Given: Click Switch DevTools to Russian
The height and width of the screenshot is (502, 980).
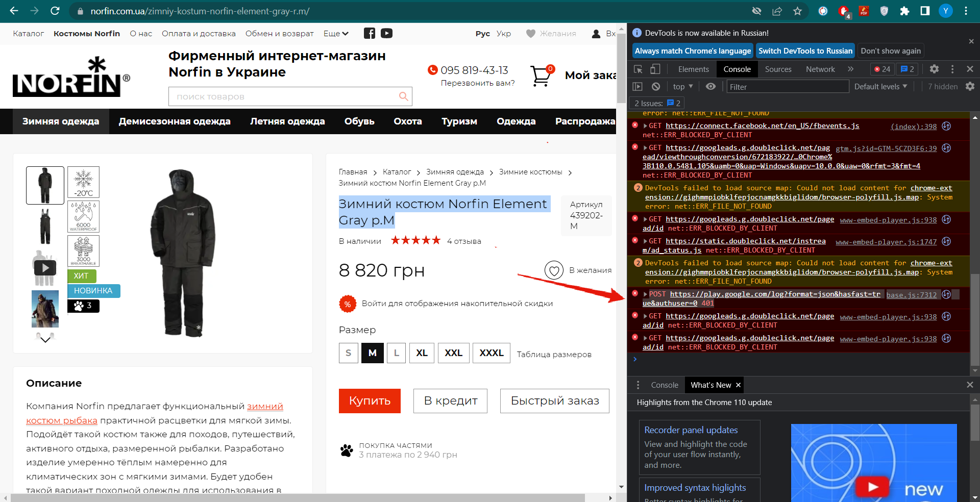Looking at the screenshot, I should [x=805, y=51].
